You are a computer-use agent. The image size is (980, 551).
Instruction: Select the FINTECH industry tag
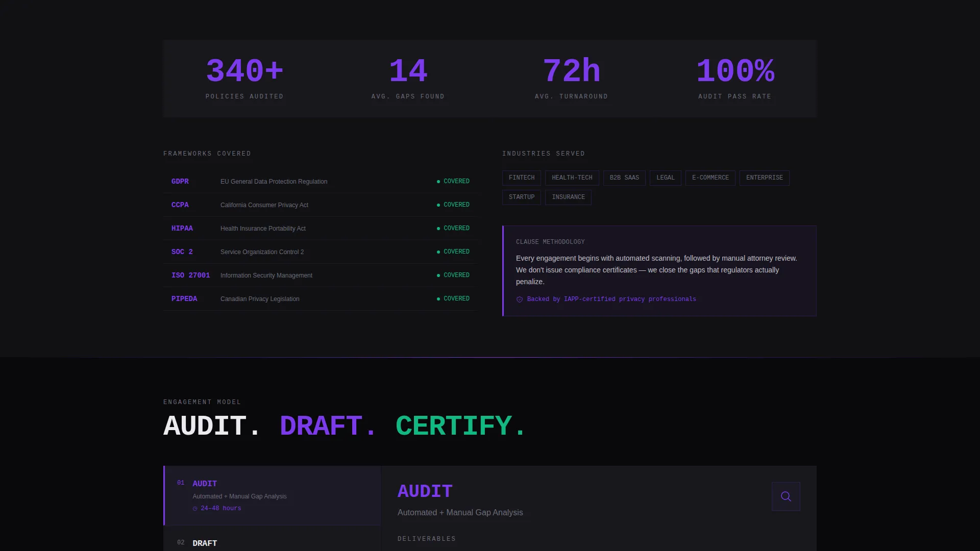(522, 178)
